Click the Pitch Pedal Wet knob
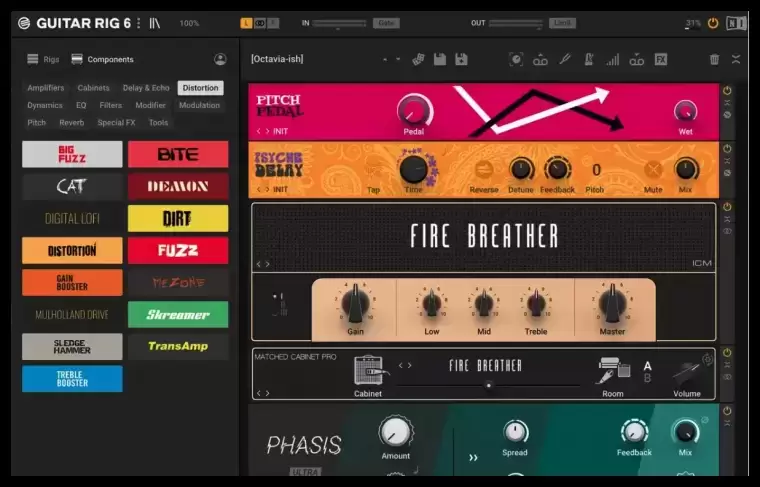 685,112
